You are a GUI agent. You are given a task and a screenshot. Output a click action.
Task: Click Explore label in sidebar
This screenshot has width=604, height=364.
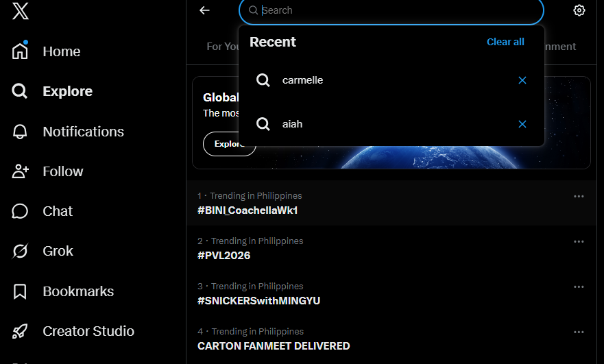click(x=68, y=91)
